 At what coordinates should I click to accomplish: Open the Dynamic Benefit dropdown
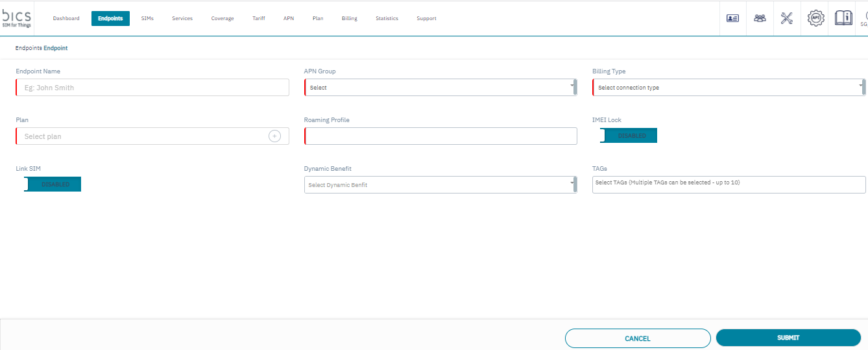(x=440, y=185)
